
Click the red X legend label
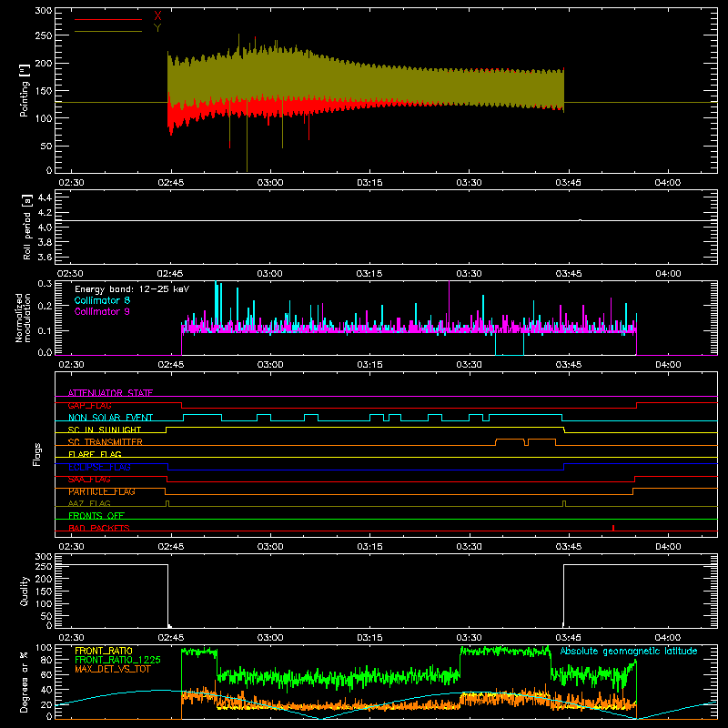click(x=157, y=16)
